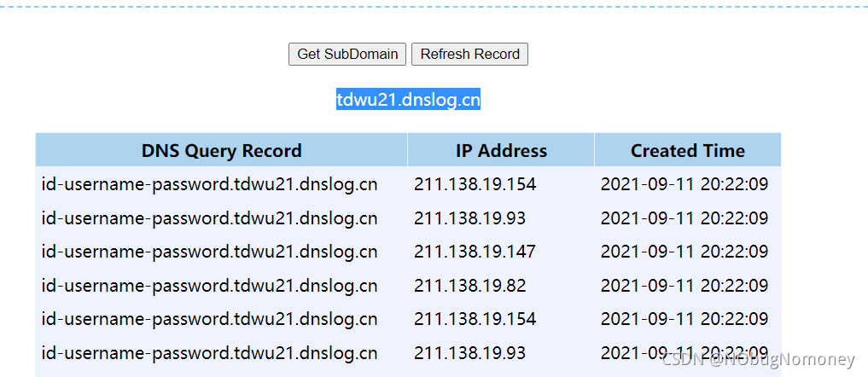The width and height of the screenshot is (868, 377).
Task: Click the fifth row's created time
Action: [684, 319]
